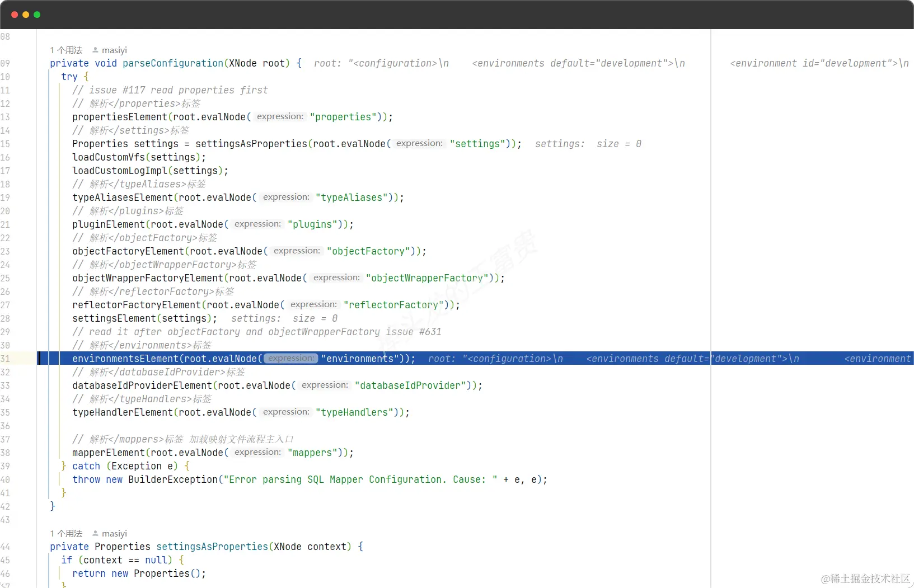Open the '1 个用法' usages hint above parseConfiguration
914x588 pixels.
click(66, 50)
